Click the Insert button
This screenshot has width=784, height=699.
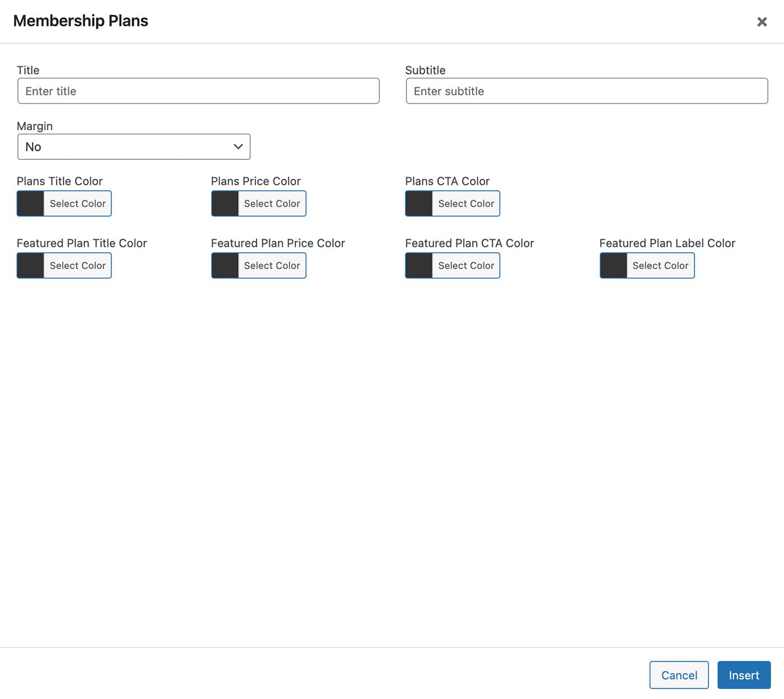click(x=744, y=675)
